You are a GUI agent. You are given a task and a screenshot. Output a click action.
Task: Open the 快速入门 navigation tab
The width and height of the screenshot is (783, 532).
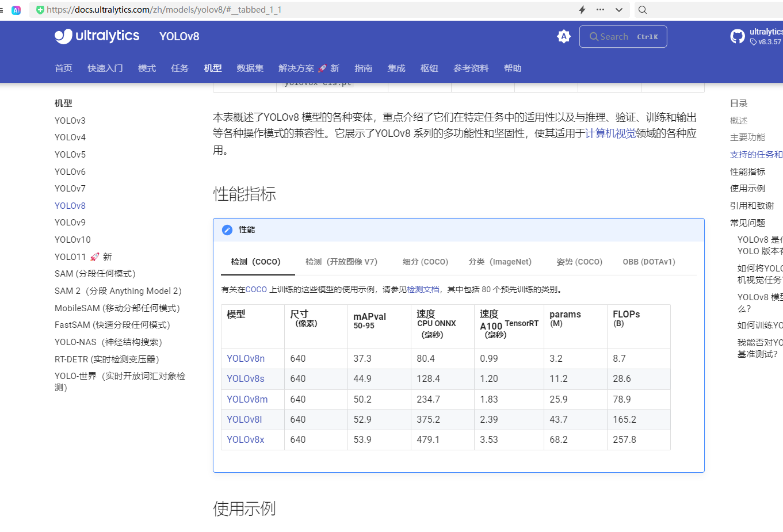[105, 68]
